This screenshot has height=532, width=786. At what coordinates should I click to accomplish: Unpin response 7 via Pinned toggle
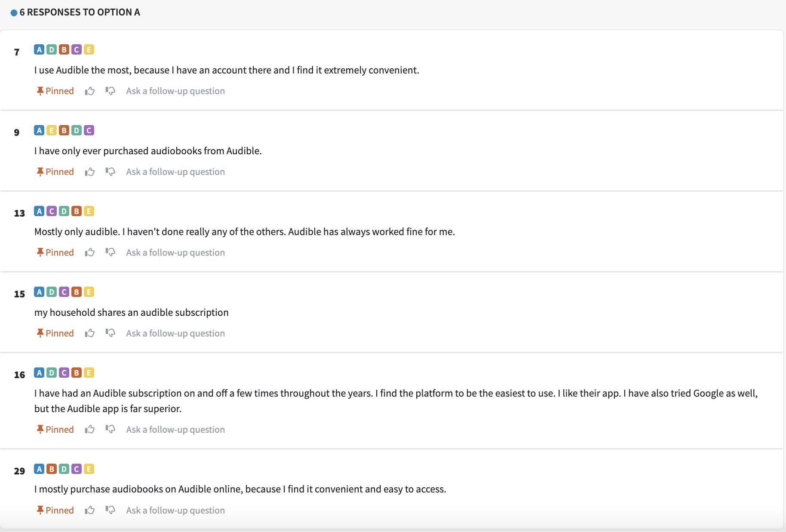(55, 91)
